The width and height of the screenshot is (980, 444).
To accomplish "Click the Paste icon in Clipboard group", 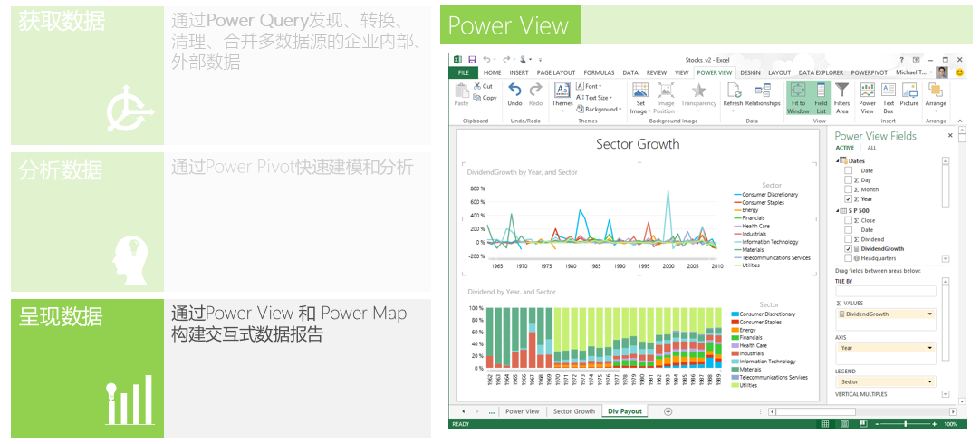I will click(x=461, y=92).
